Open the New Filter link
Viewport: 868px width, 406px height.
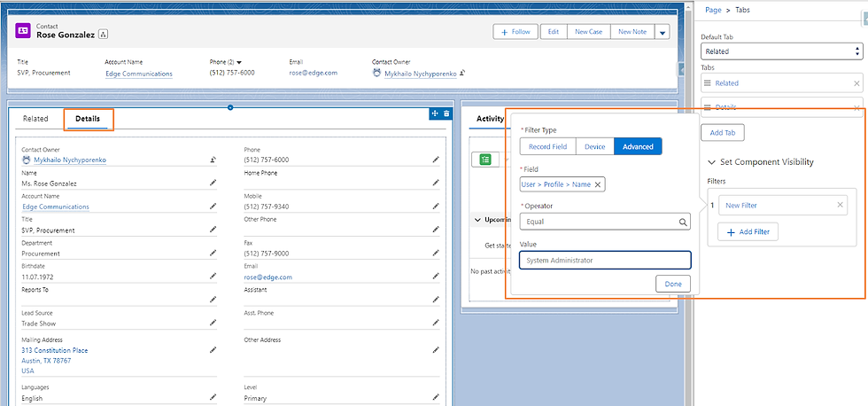point(740,205)
